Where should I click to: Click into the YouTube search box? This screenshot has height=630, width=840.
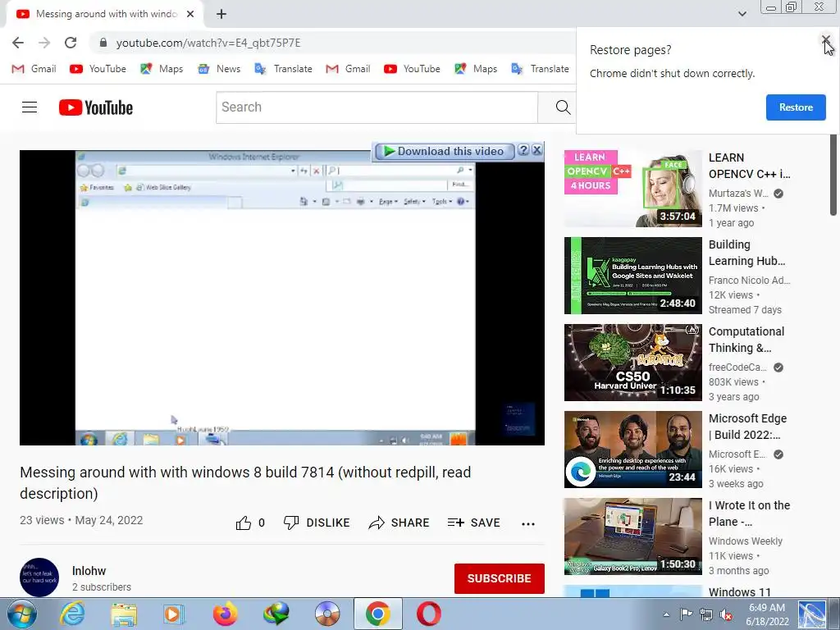click(x=377, y=107)
